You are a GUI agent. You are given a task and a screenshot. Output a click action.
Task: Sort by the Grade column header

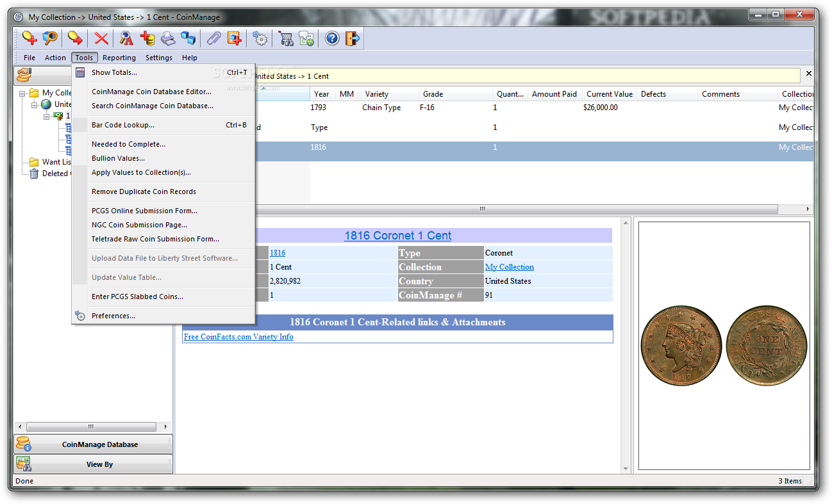pyautogui.click(x=456, y=94)
